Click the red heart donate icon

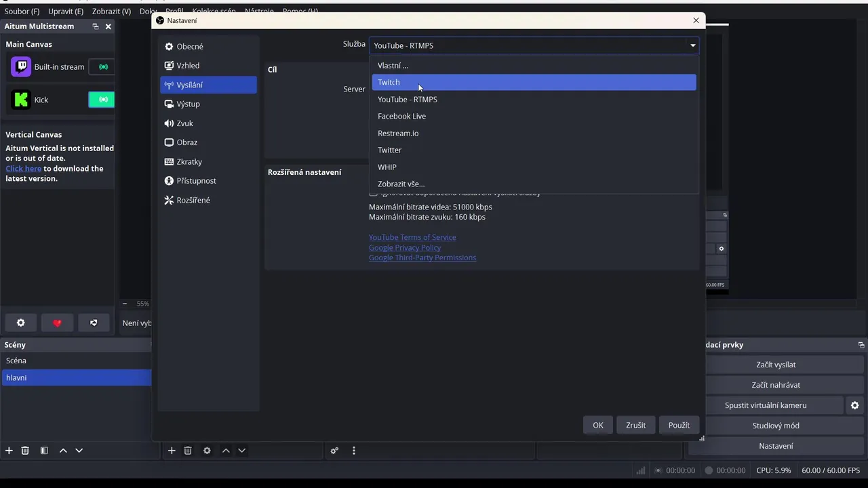[57, 323]
